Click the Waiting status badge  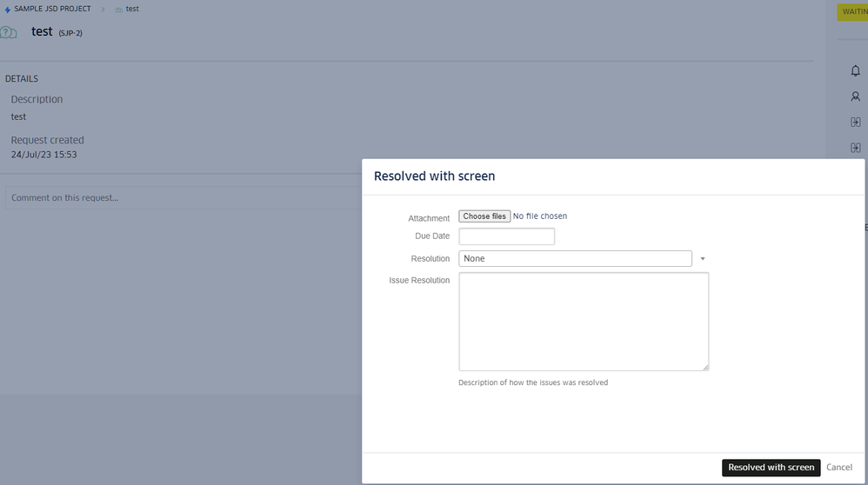[x=853, y=11]
